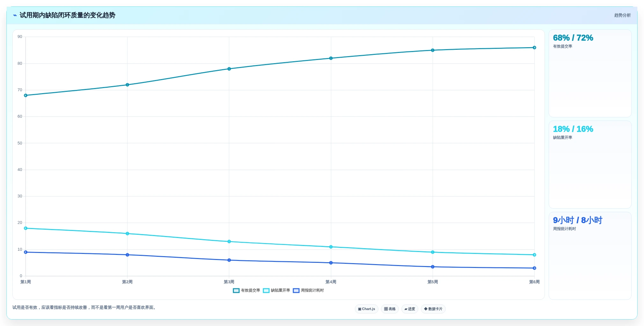
Task: Select 有效提交率 data point at 第3周
Action: click(229, 69)
